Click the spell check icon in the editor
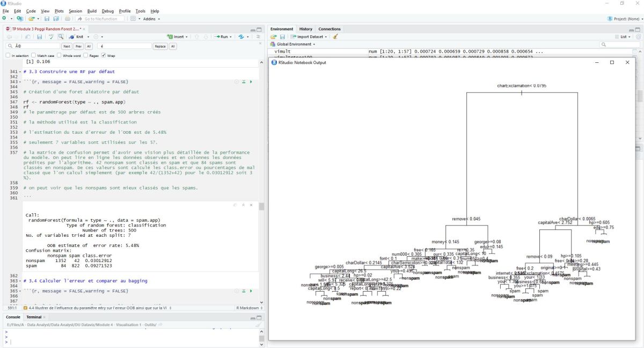This screenshot has height=348, width=644. pos(51,37)
